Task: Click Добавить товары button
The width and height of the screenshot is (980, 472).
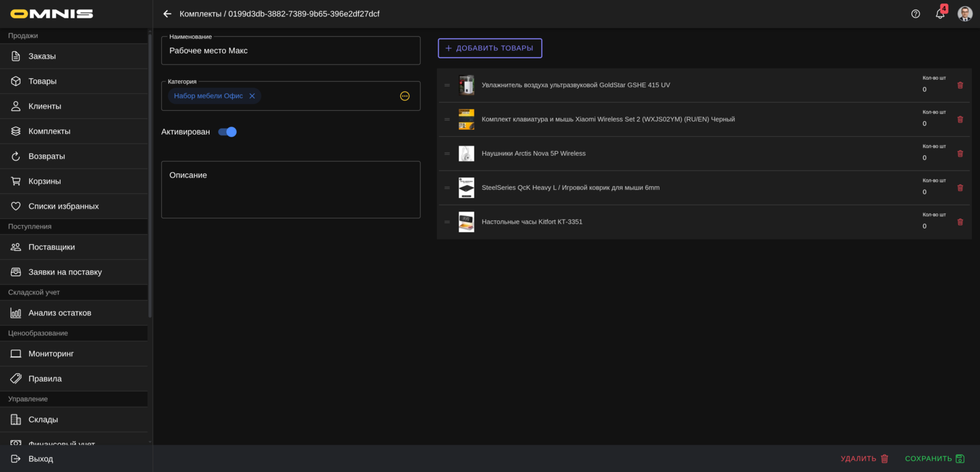Action: [490, 48]
